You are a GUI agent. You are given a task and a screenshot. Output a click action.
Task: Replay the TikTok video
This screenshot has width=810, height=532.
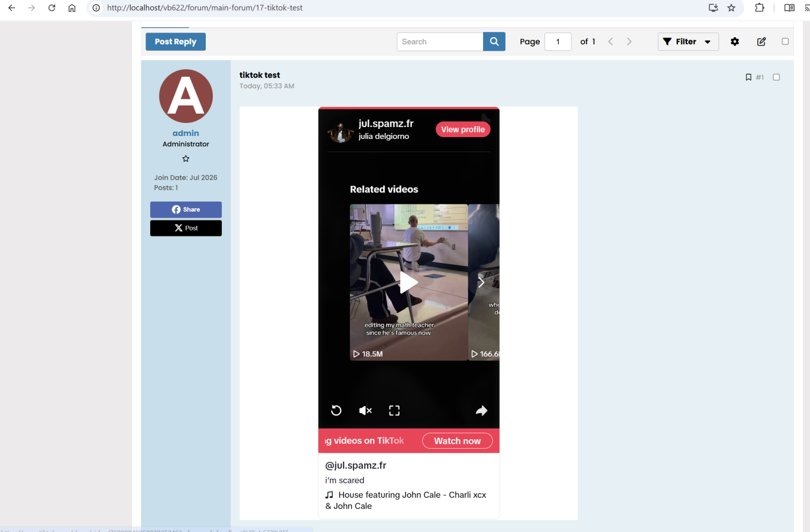pyautogui.click(x=336, y=410)
